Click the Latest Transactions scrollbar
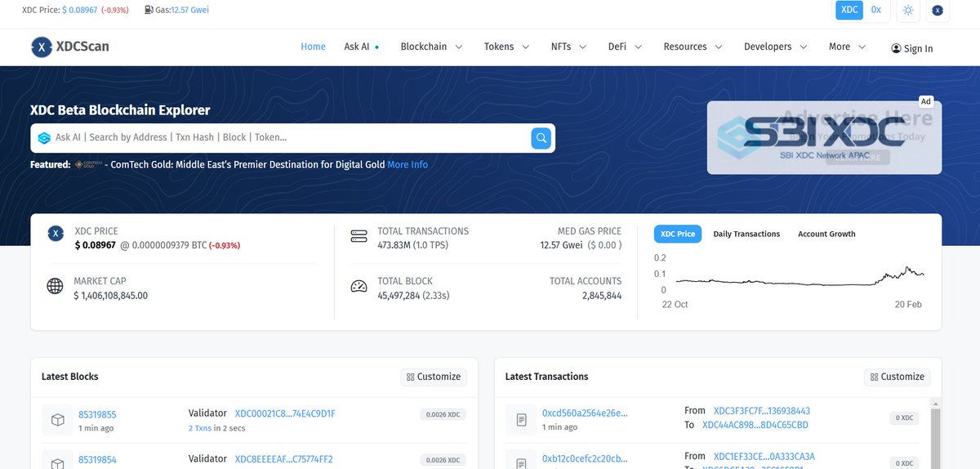 tap(936, 433)
